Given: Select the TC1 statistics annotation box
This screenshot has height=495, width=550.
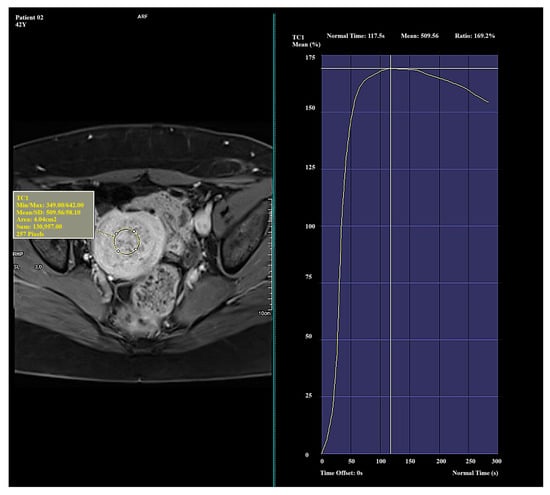Looking at the screenshot, I should 54,215.
